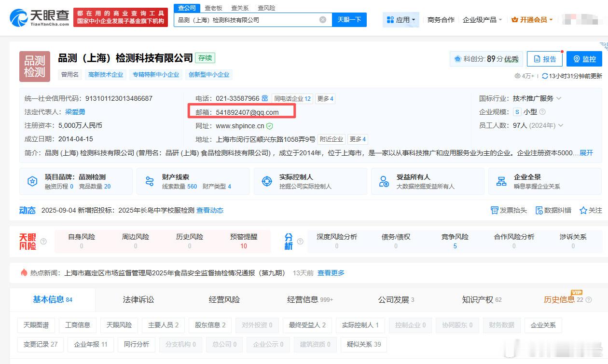The image size is (608, 364).
Task: Click 更多 4 next to the address
Action: 358,139
